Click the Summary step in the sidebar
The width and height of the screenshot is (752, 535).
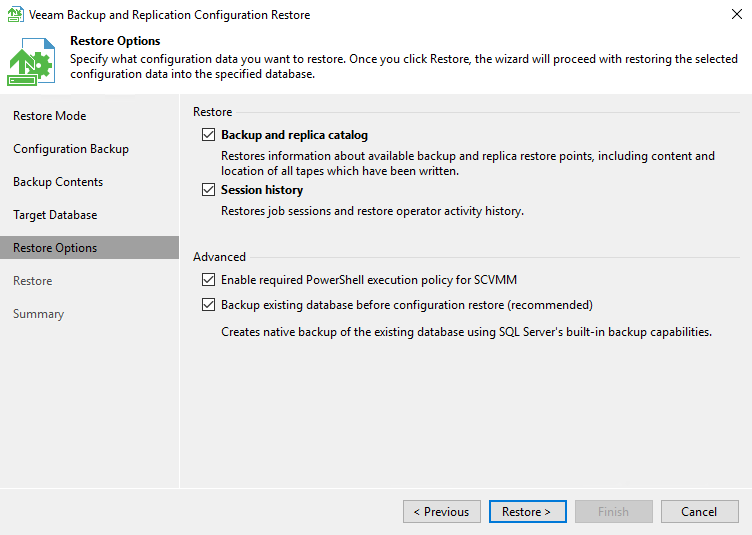point(38,314)
